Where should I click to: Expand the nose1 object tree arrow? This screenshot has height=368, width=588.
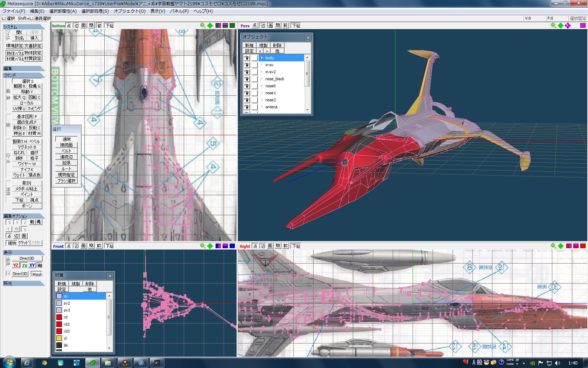(x=262, y=93)
